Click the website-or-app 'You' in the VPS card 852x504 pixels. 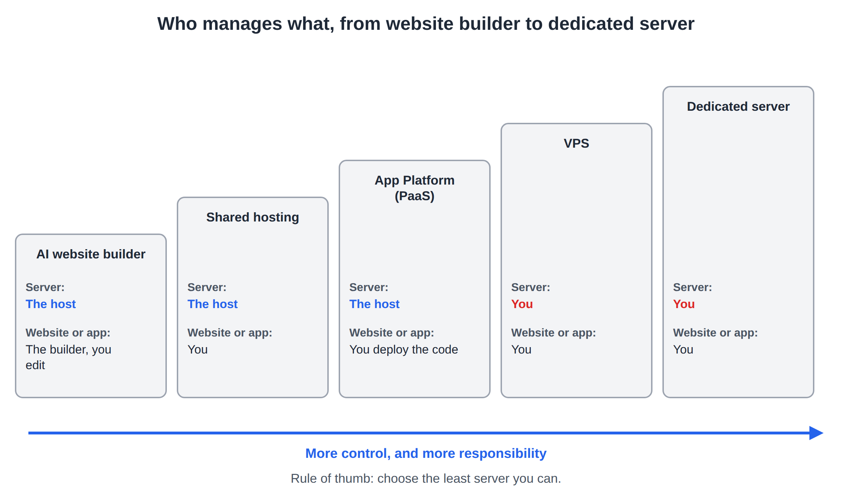(x=521, y=350)
